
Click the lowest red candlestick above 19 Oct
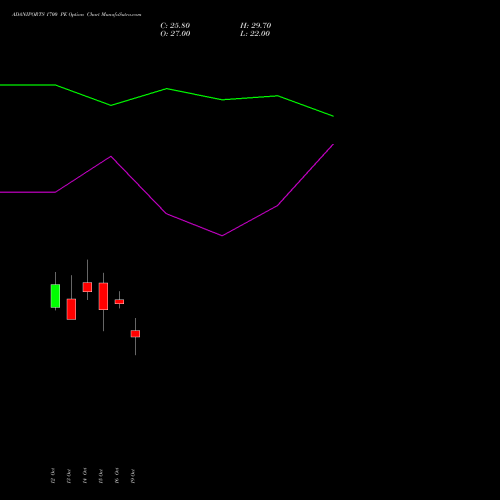135,334
